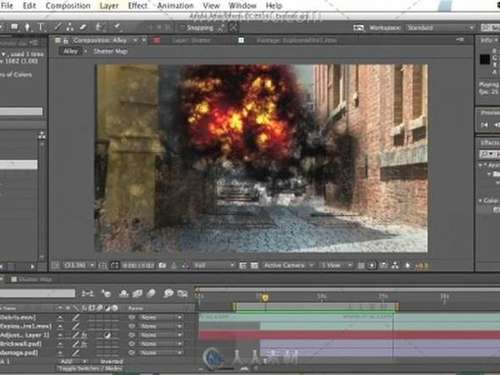Image resolution: width=500 pixels, height=375 pixels.
Task: Click the timeline layer search field
Action: coord(38,293)
